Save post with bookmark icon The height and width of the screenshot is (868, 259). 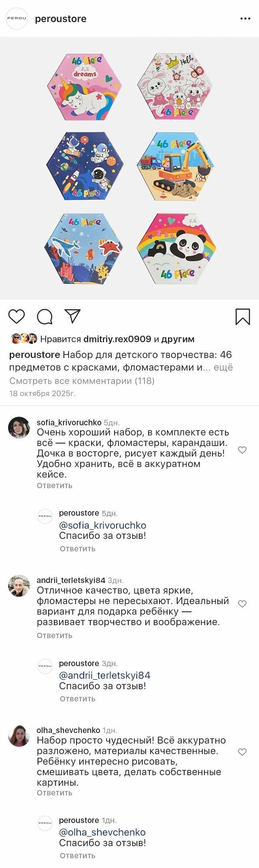pos(243,317)
